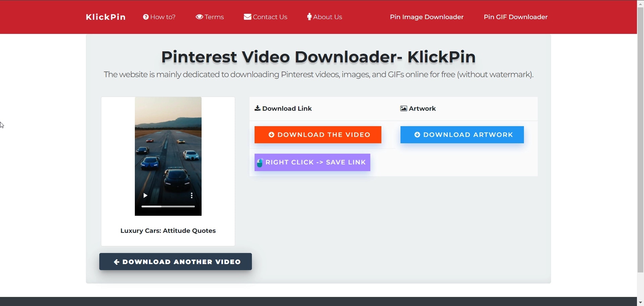Switch to Pin GIF Downloader
Viewport: 644px width, 306px height.
pos(516,17)
